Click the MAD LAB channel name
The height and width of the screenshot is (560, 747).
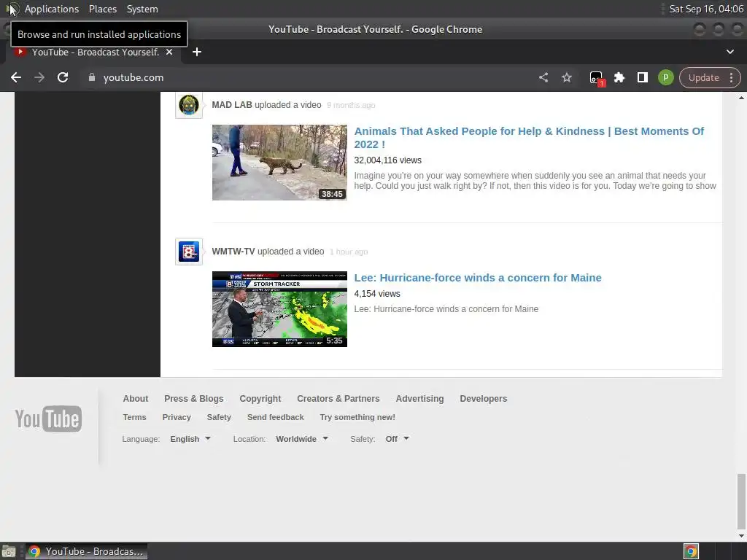coord(231,105)
